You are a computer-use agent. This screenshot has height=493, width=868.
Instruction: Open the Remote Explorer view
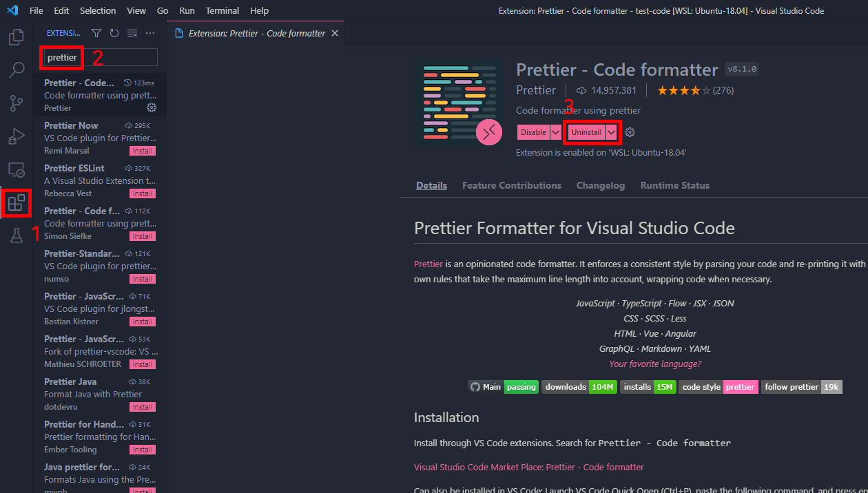click(x=17, y=169)
